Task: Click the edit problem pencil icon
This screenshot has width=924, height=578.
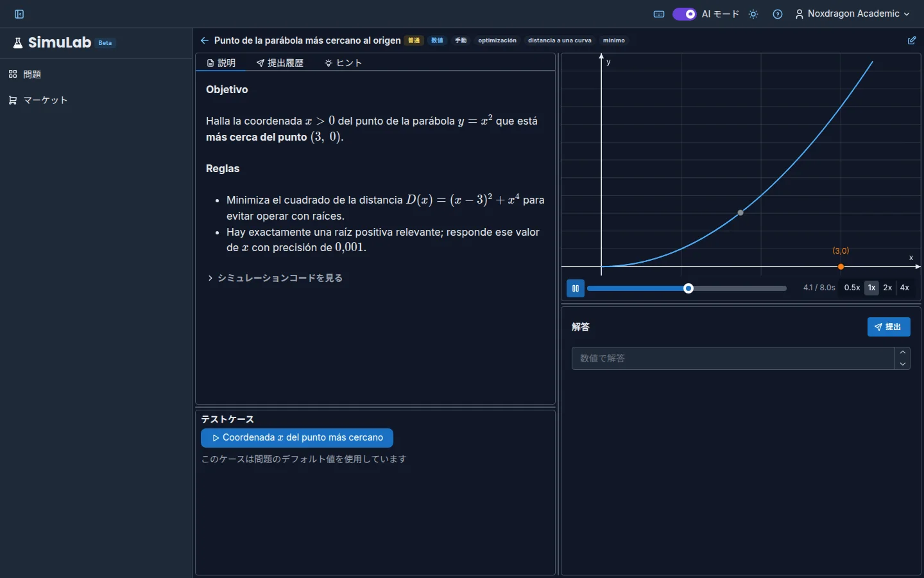Action: [x=912, y=40]
